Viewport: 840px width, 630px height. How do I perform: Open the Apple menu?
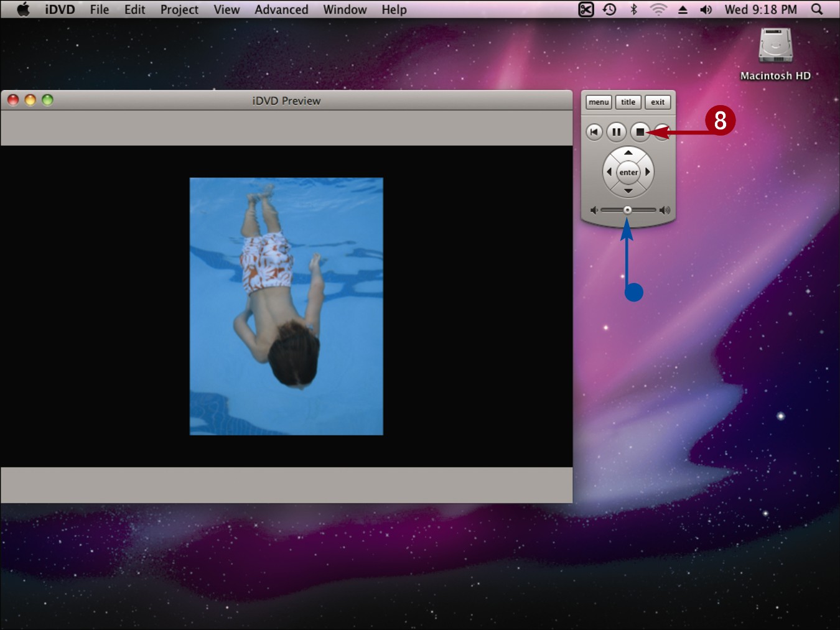[23, 9]
